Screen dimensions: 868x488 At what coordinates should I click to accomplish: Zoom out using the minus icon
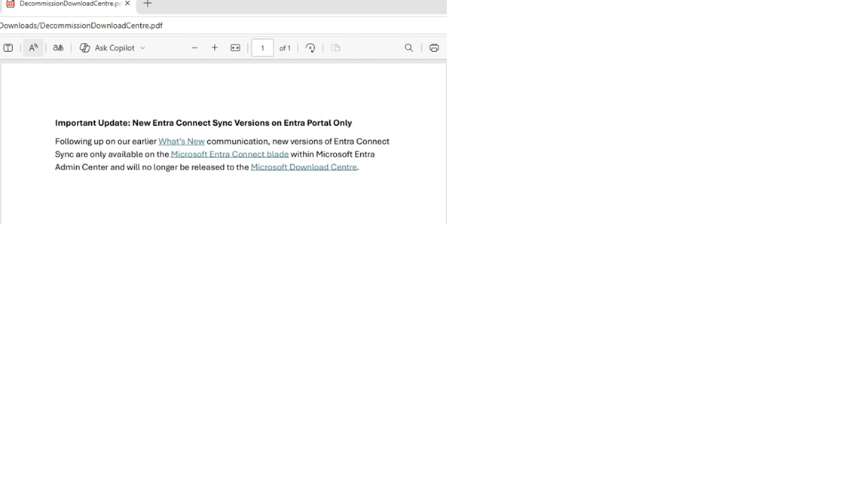tap(194, 48)
